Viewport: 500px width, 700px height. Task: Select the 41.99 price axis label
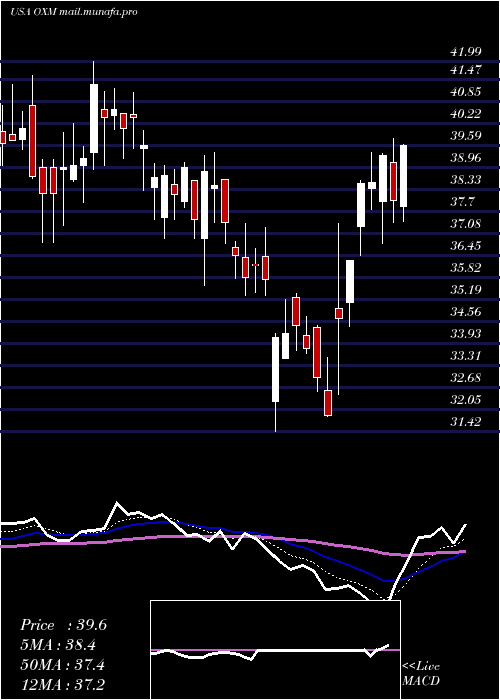pyautogui.click(x=466, y=52)
